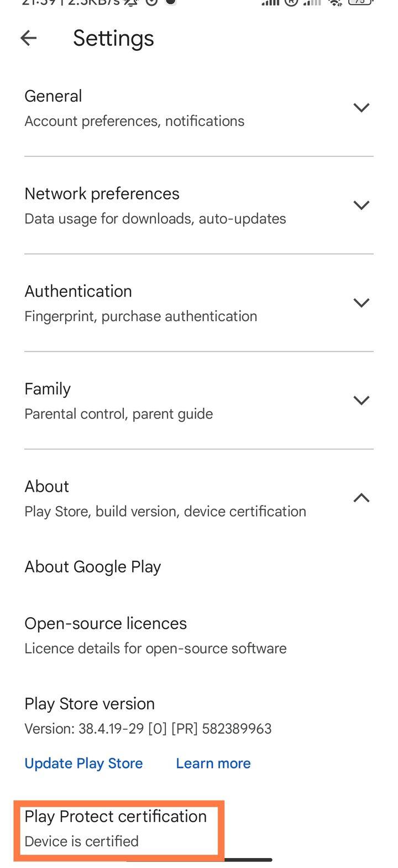Tap Update Play Store

(83, 763)
